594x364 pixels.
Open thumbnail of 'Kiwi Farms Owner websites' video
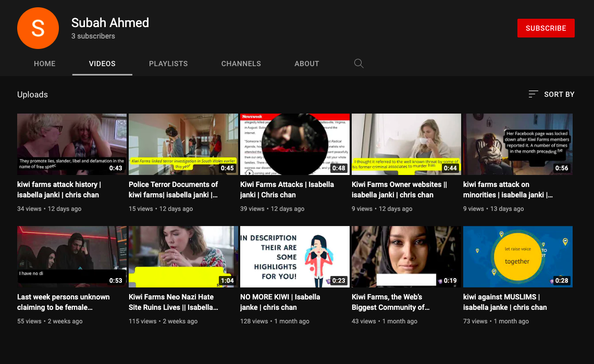406,144
